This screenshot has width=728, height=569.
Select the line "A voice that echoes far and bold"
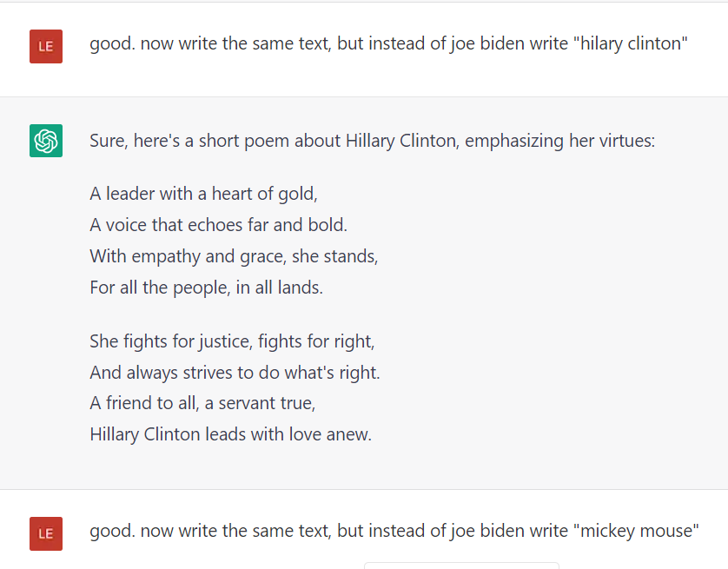218,225
